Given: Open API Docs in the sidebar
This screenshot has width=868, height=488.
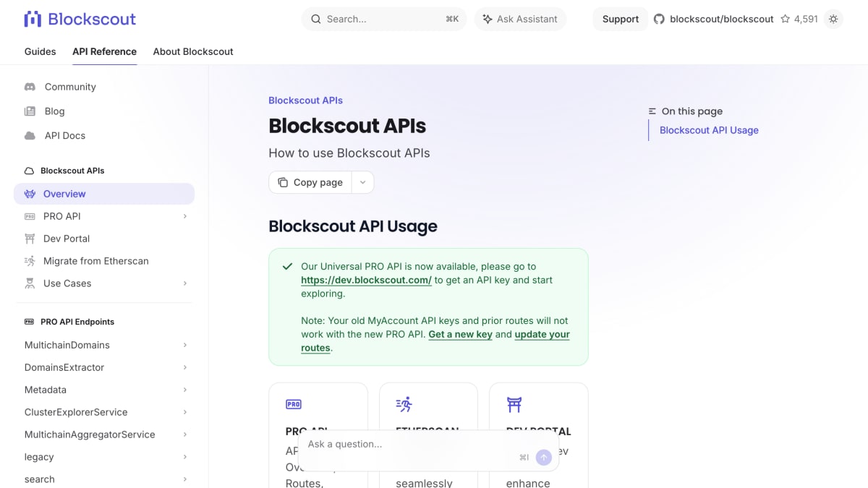Looking at the screenshot, I should [x=65, y=136].
